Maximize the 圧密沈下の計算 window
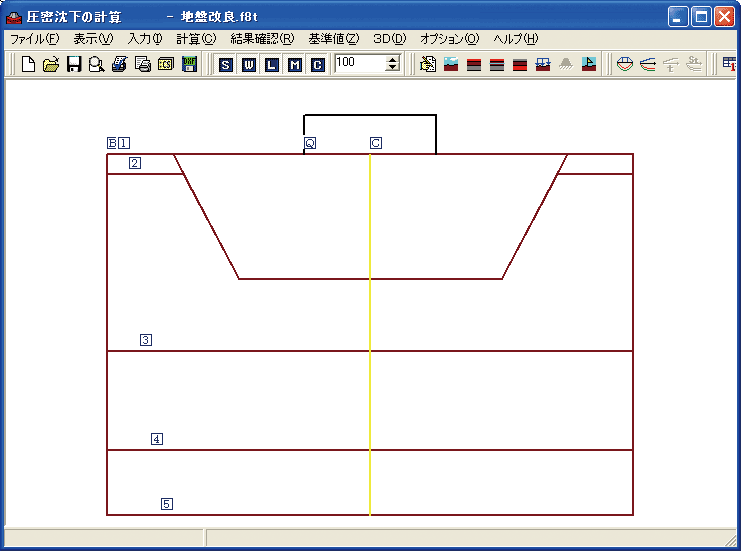 (x=701, y=17)
